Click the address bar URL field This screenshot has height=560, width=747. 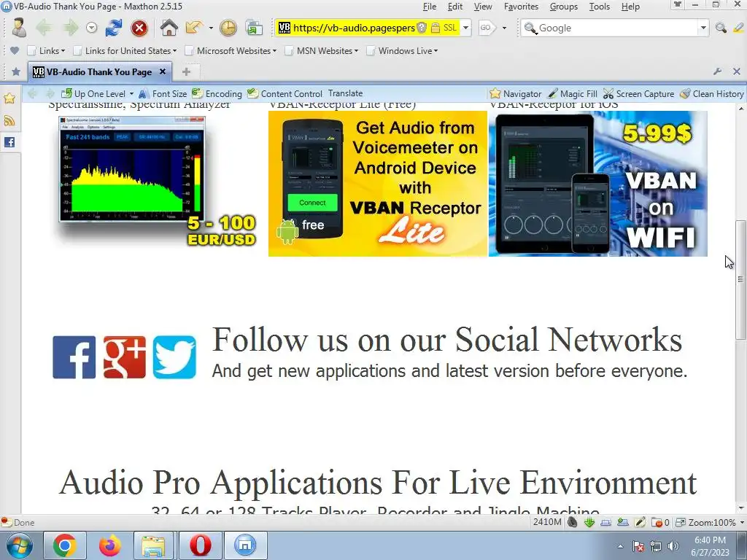(354, 28)
